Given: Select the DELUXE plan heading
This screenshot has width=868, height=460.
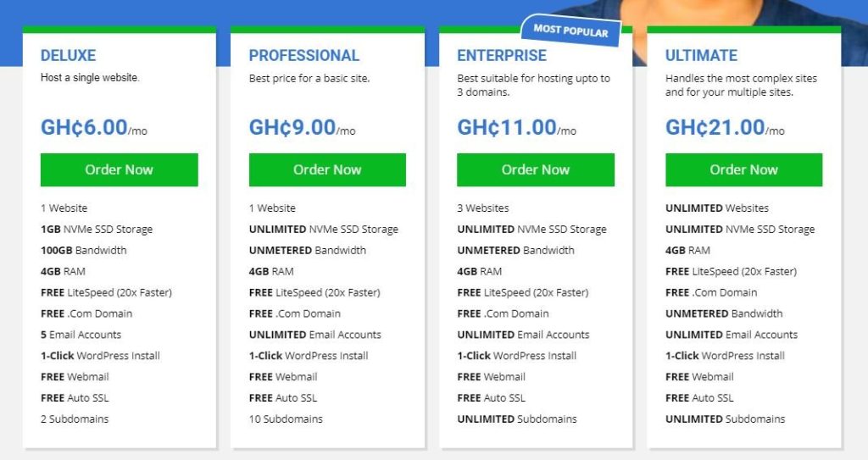Looking at the screenshot, I should (x=68, y=55).
